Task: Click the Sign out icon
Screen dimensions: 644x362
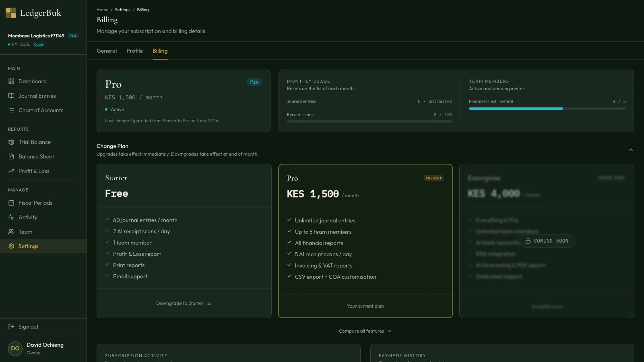Action: coord(11,327)
